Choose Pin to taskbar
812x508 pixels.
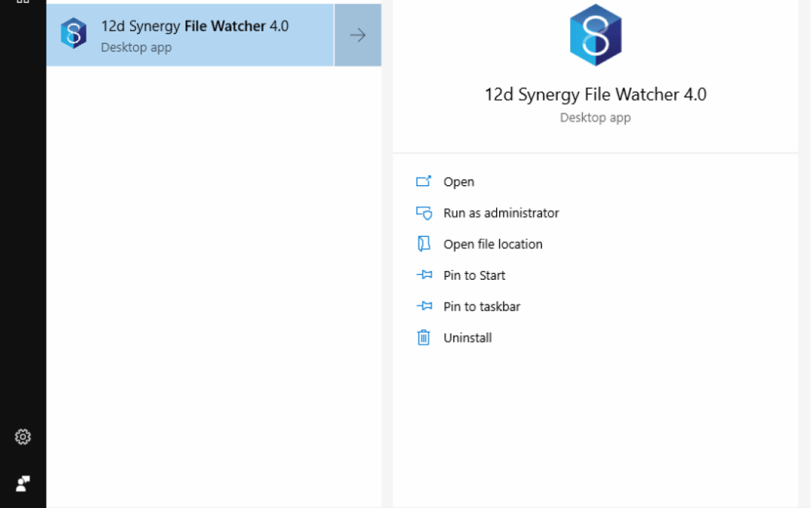(482, 306)
